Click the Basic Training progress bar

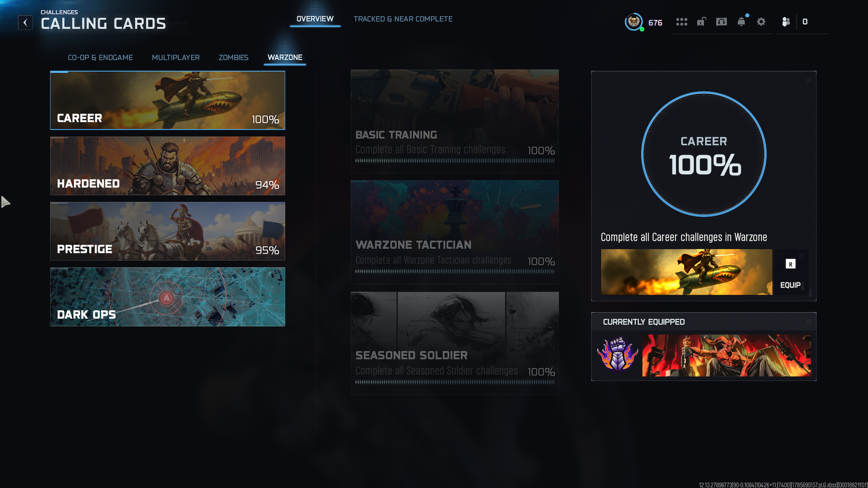[x=455, y=160]
